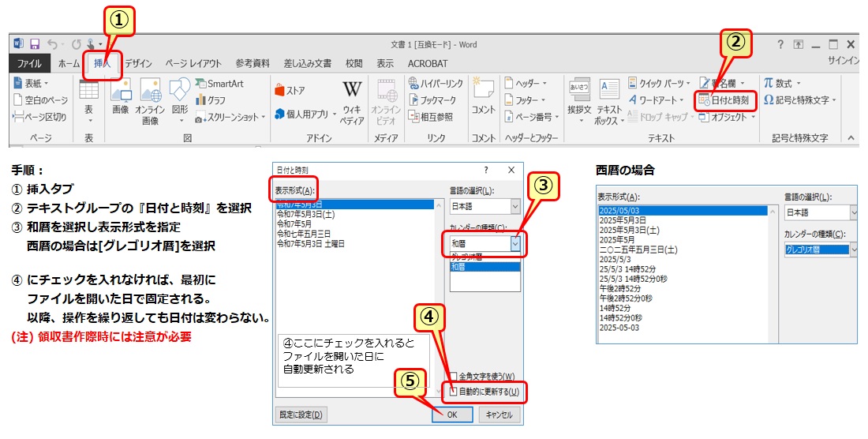Viewport: 868px width, 439px height.
Task: Save document using quick access icon
Action: click(x=34, y=44)
